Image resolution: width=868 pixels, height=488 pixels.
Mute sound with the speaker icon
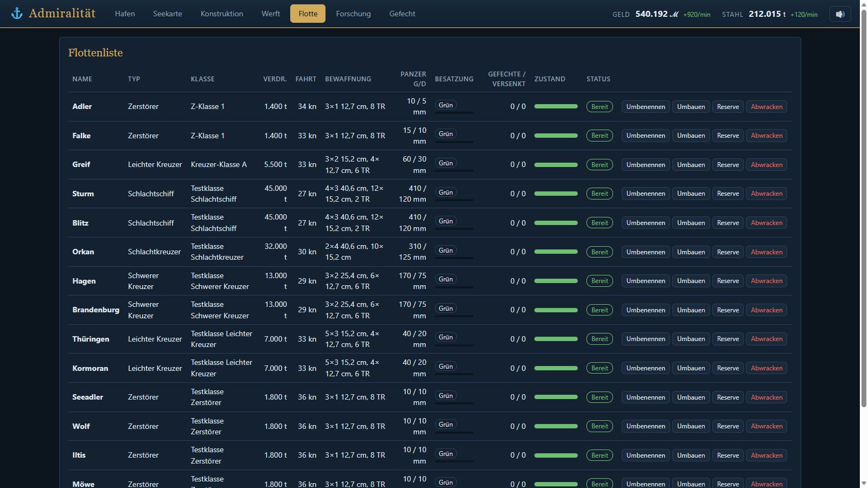pos(840,14)
